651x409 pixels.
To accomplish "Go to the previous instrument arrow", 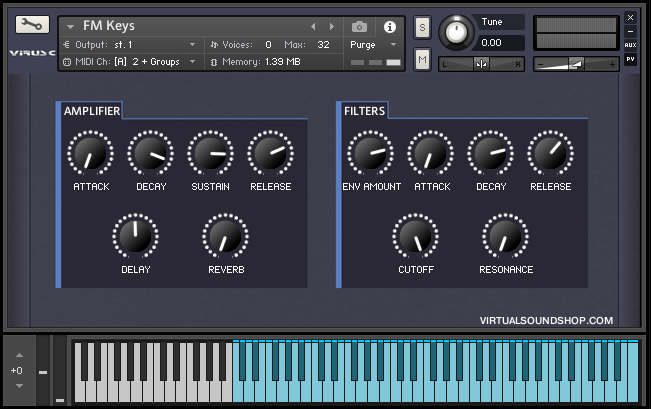I will point(313,26).
